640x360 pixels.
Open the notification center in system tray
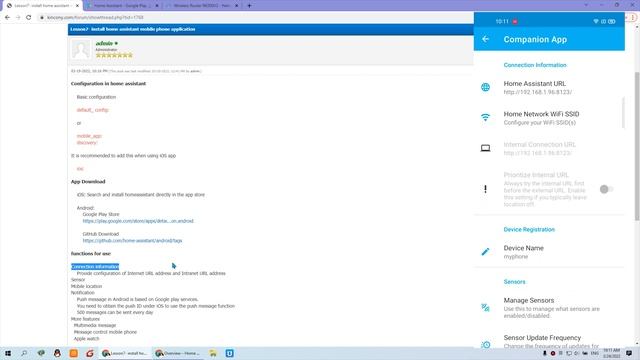pos(629,353)
